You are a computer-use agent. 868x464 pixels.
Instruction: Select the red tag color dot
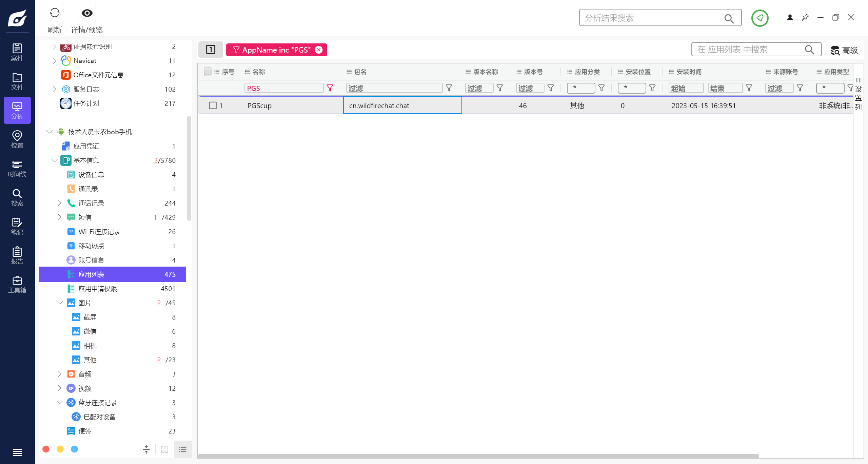click(x=46, y=449)
